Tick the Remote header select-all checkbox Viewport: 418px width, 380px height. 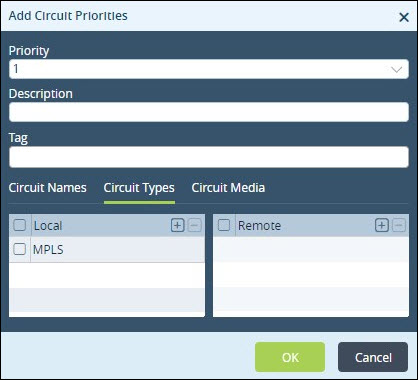click(224, 225)
